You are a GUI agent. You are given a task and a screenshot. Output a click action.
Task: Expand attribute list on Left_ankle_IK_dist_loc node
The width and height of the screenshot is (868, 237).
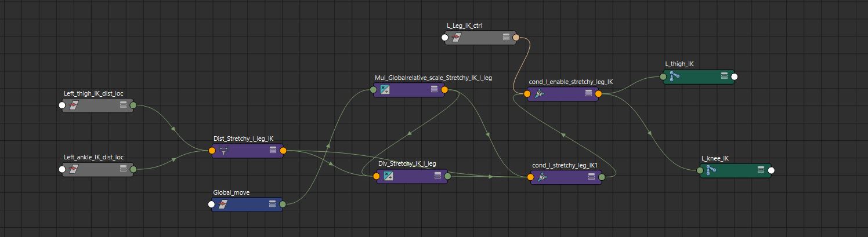[123, 169]
